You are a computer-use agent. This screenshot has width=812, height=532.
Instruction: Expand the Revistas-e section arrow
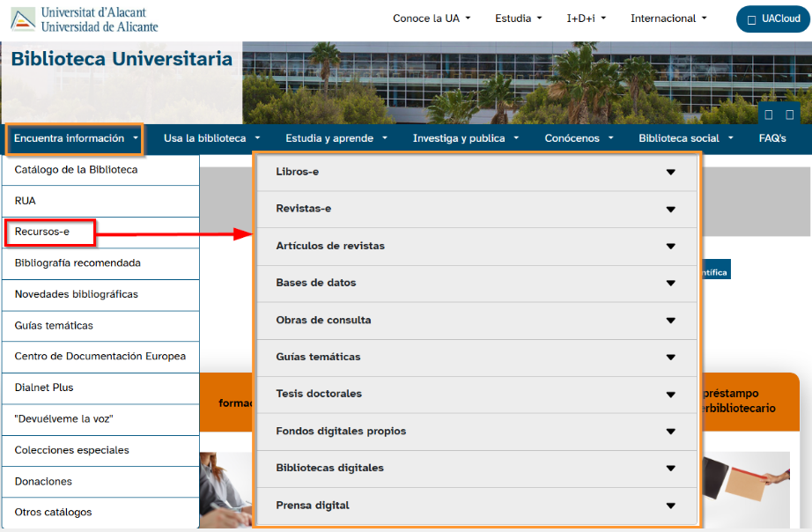pos(670,210)
